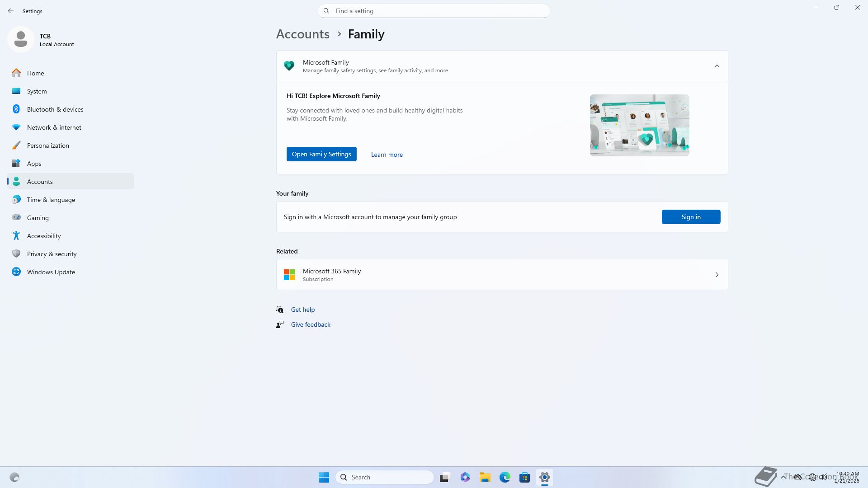
Task: Open File Explorer from the taskbar
Action: (x=485, y=477)
